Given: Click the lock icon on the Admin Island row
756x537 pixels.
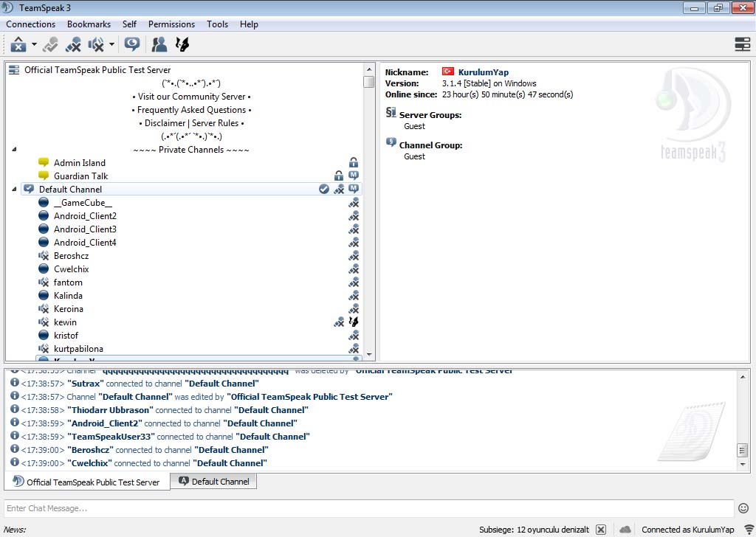Looking at the screenshot, I should (x=354, y=162).
